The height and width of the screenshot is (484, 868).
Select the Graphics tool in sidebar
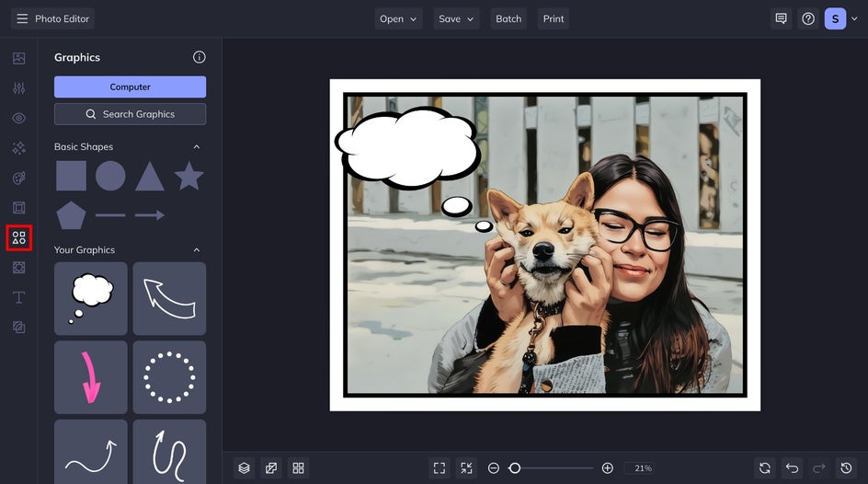18,238
